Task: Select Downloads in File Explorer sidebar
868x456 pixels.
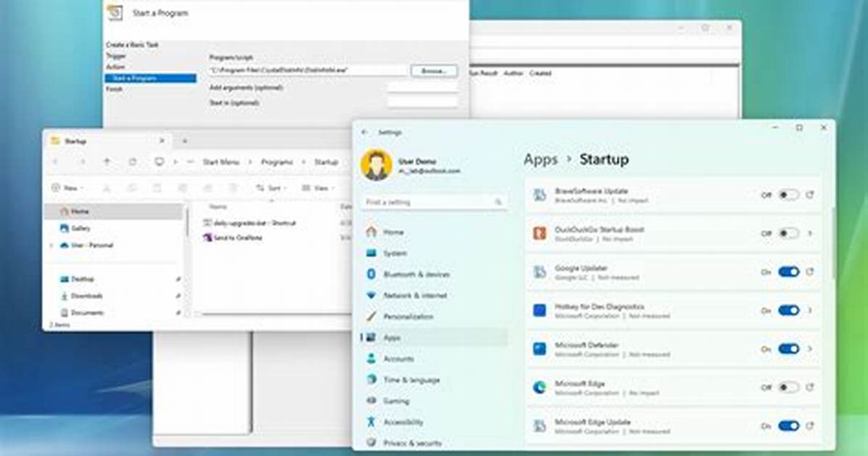Action: point(114,296)
